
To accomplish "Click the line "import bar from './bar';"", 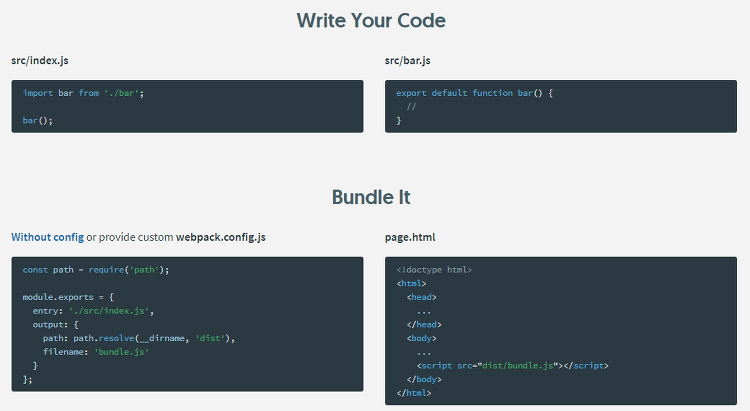I will click(x=83, y=93).
